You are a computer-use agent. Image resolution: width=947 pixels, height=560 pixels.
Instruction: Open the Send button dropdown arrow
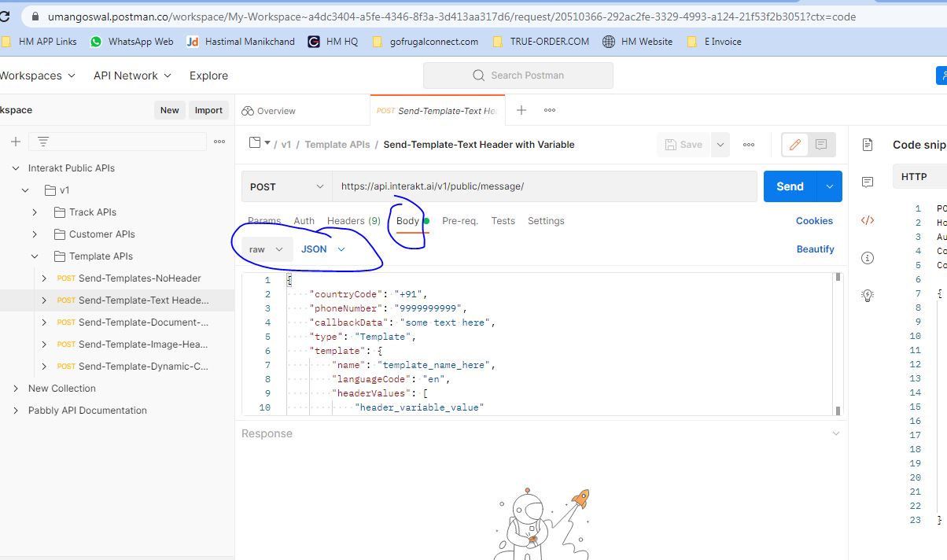(830, 186)
